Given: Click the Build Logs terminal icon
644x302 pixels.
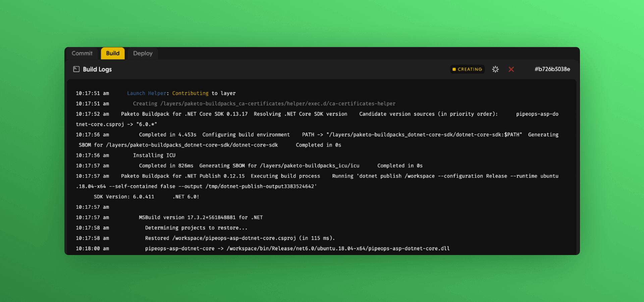Looking at the screenshot, I should (x=76, y=69).
